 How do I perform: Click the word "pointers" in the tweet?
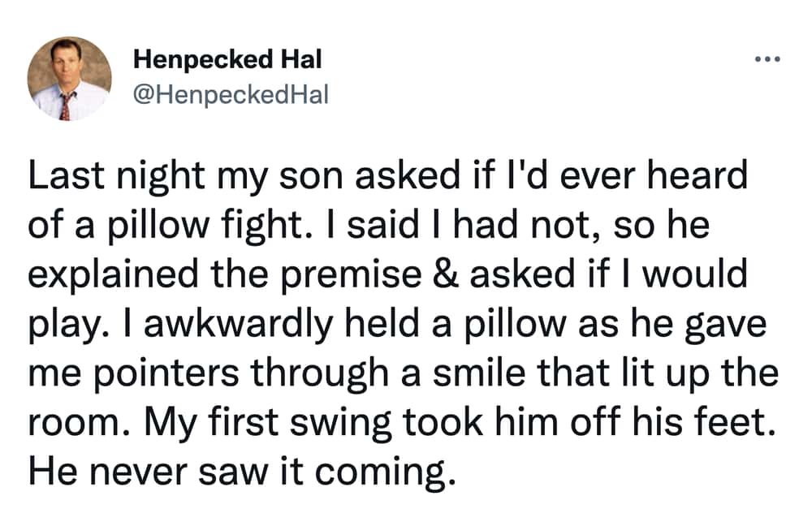point(167,373)
